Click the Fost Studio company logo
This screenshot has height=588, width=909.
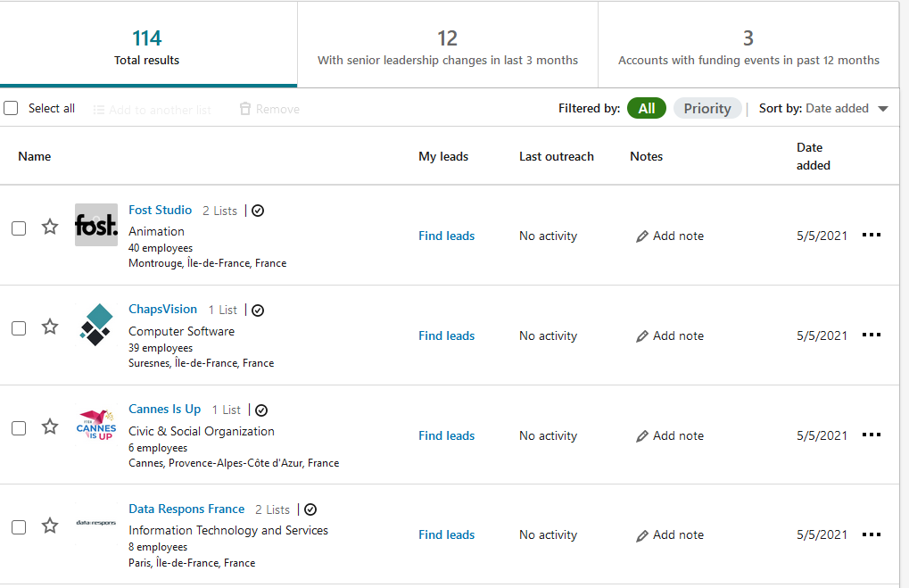[x=96, y=226]
